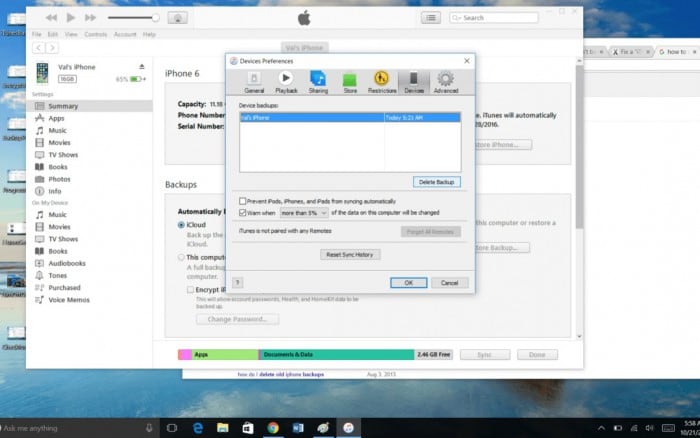Open Microsoft Word from the taskbar
Screen dimensions: 700x438
pyautogui.click(x=298, y=428)
